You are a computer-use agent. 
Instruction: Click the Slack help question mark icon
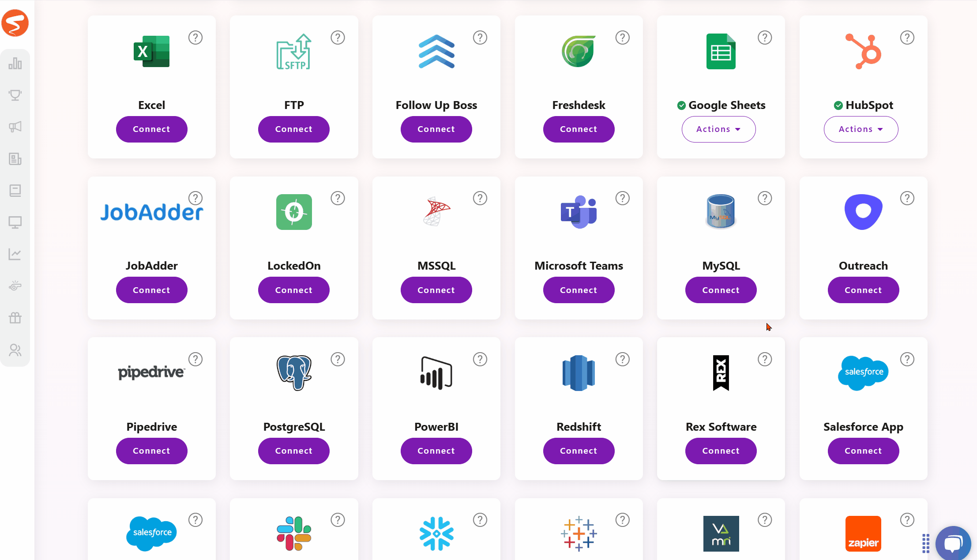[338, 520]
